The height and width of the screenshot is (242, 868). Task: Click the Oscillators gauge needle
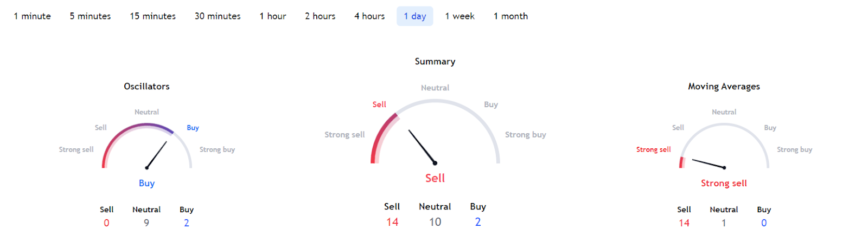(x=157, y=155)
